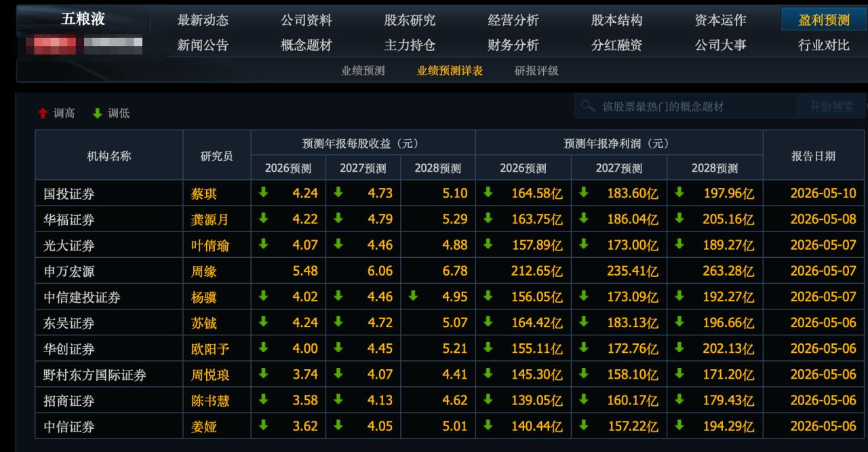The height and width of the screenshot is (452, 868).
Task: Click down arrow beside 国投证券 4.24 EPS
Action: (263, 192)
